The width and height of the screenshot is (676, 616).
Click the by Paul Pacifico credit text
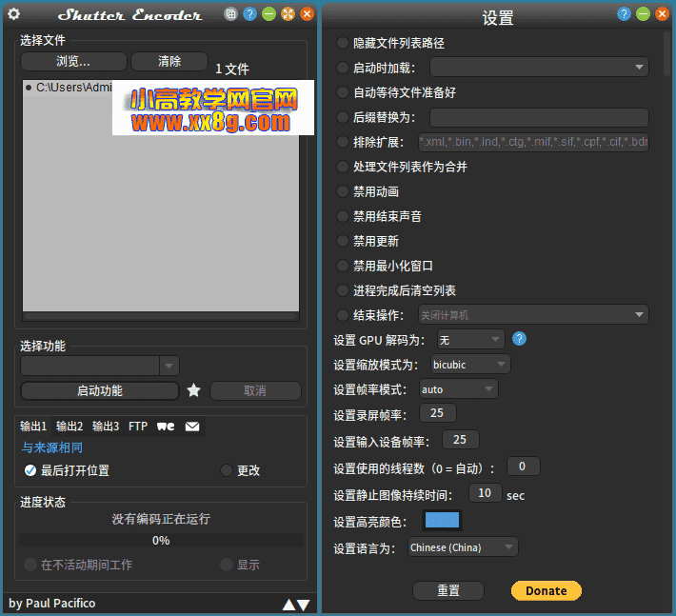tap(51, 603)
